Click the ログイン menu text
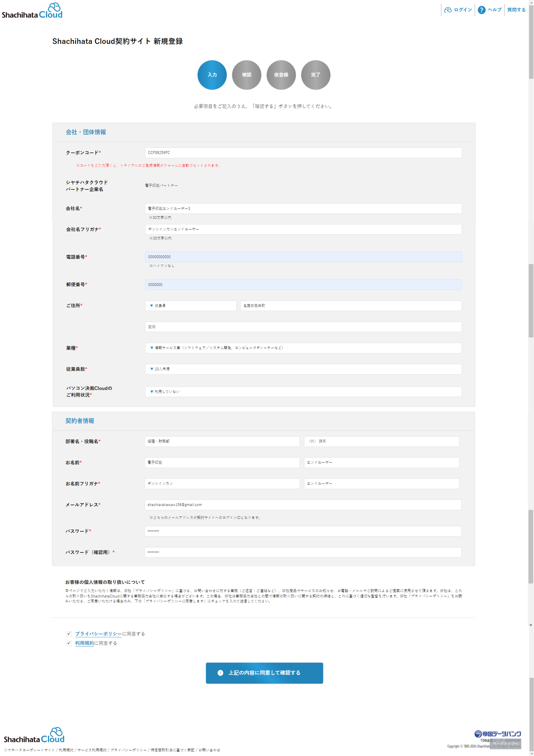The width and height of the screenshot is (534, 756). tap(463, 10)
